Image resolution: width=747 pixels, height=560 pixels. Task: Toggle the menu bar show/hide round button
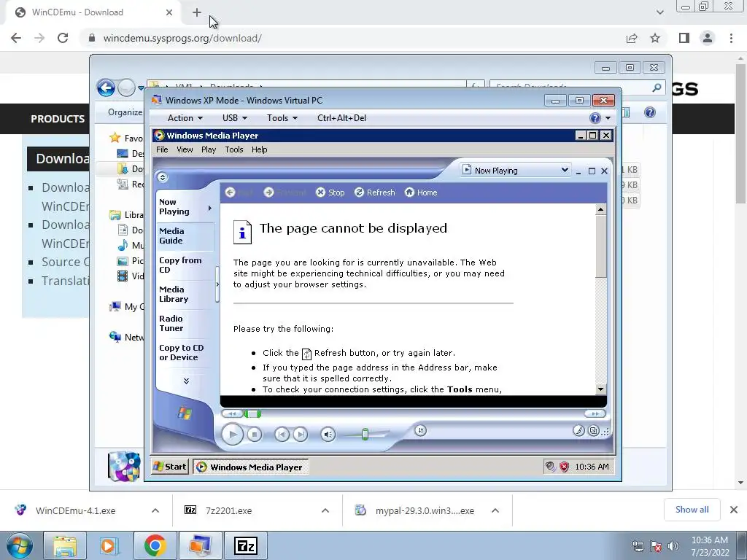(x=163, y=177)
